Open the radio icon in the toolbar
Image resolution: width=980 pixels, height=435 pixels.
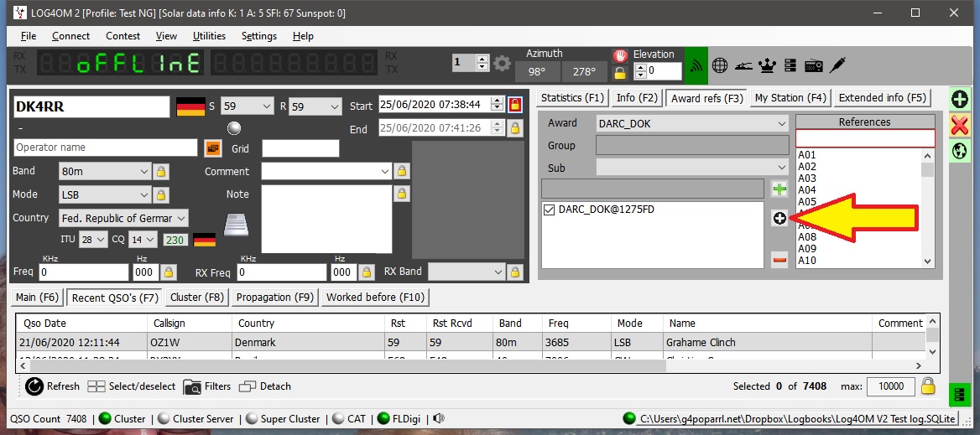pos(813,65)
